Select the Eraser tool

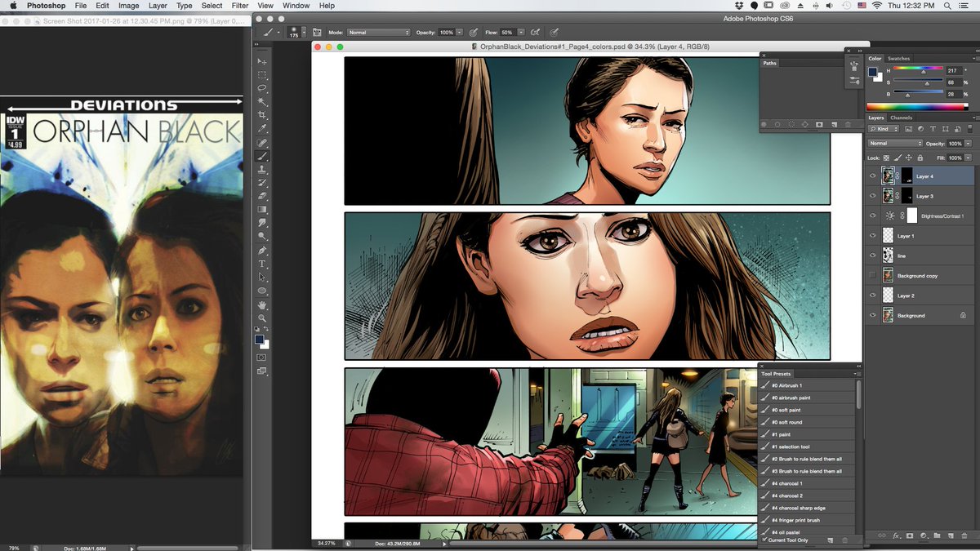(262, 196)
